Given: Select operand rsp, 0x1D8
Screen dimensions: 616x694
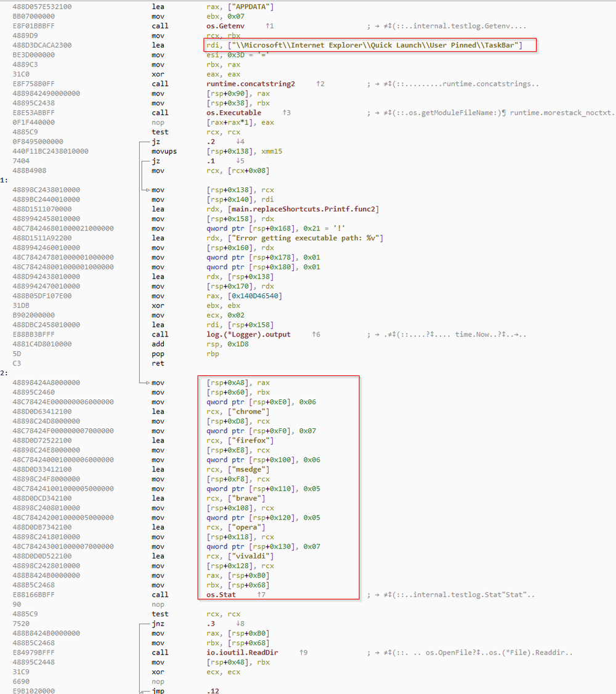Looking at the screenshot, I should [x=227, y=345].
